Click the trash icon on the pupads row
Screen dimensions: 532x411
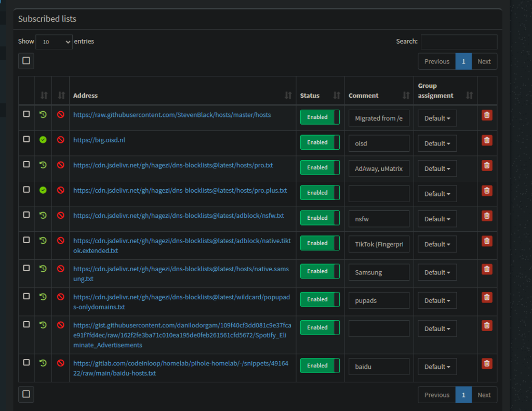487,297
